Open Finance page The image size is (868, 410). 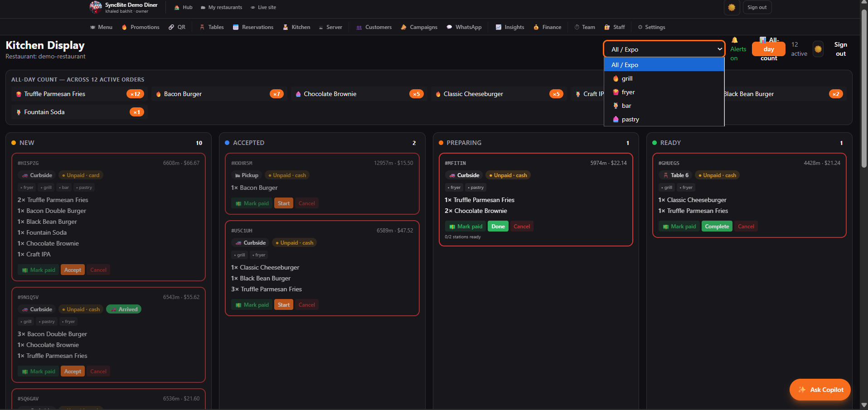pos(547,27)
